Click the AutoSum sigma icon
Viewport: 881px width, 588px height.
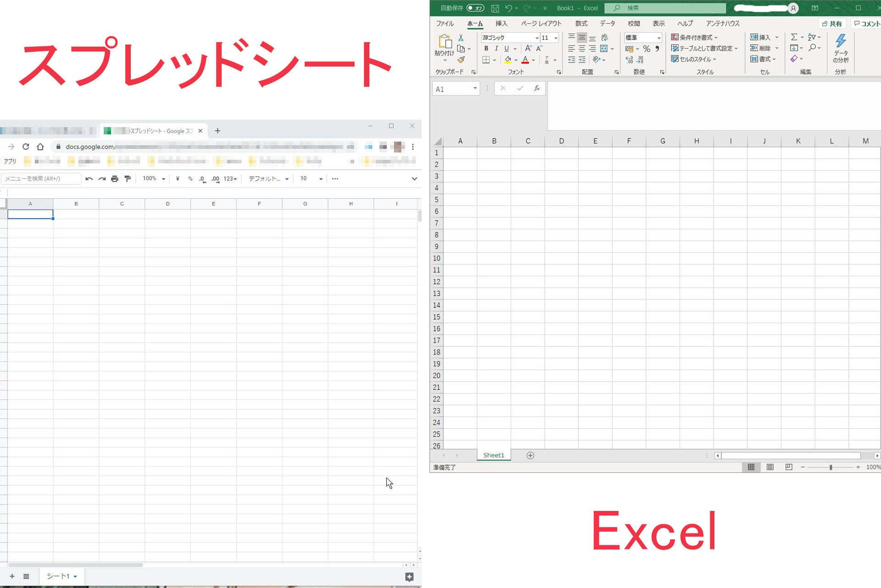pos(794,37)
